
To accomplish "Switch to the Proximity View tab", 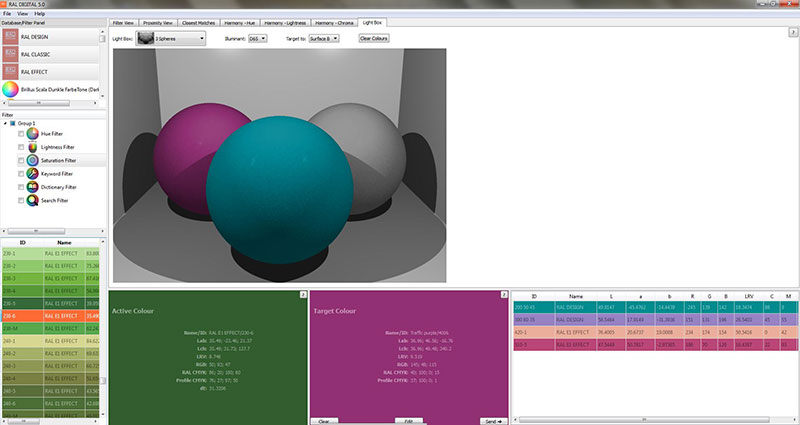I will click(x=158, y=23).
